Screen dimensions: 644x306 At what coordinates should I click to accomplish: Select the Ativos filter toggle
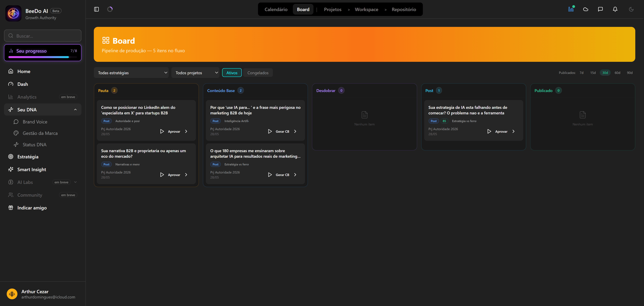(232, 73)
